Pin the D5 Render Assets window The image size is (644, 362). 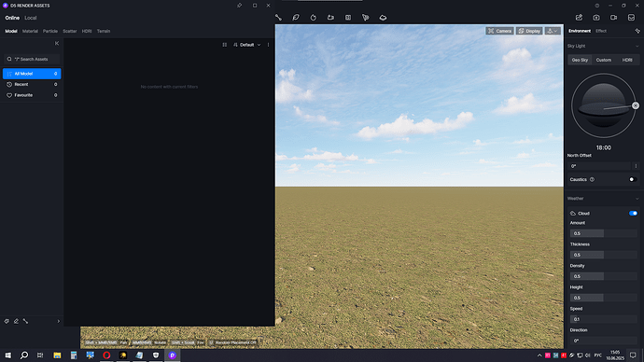[x=240, y=6]
